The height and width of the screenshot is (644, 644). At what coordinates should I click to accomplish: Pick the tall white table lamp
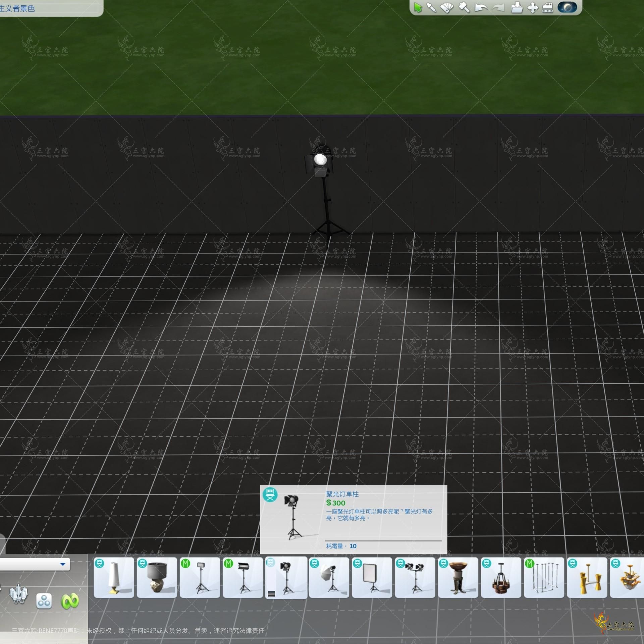[x=114, y=578]
